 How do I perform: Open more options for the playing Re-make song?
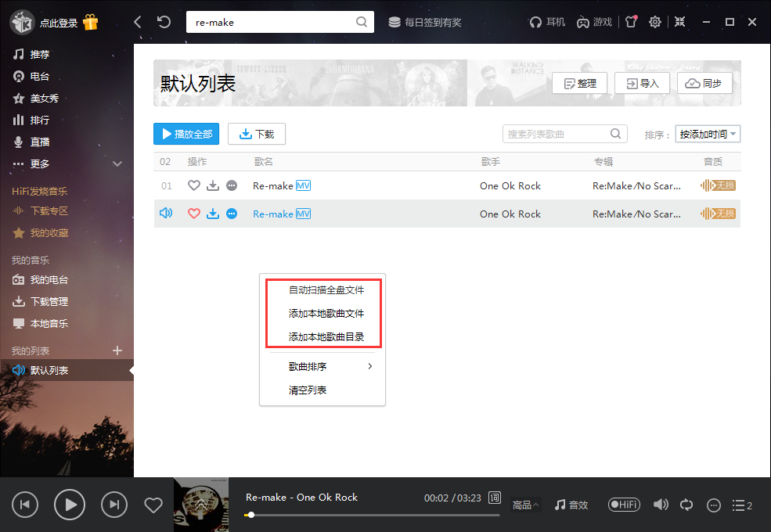pos(231,214)
